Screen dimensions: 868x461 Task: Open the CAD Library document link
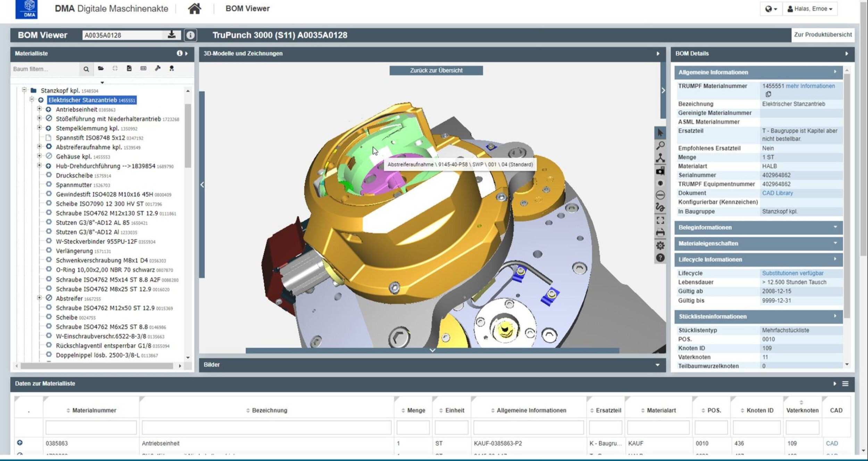click(x=777, y=193)
